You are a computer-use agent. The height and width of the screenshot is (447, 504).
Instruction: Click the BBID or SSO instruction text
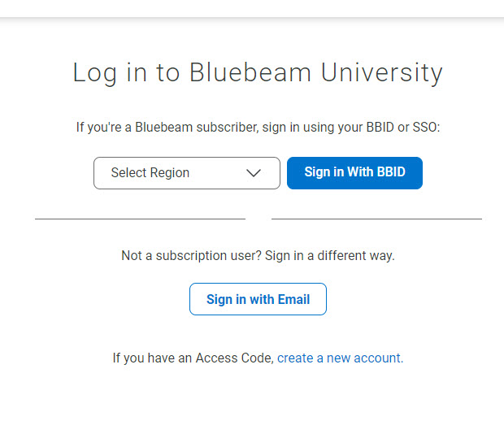tap(258, 128)
